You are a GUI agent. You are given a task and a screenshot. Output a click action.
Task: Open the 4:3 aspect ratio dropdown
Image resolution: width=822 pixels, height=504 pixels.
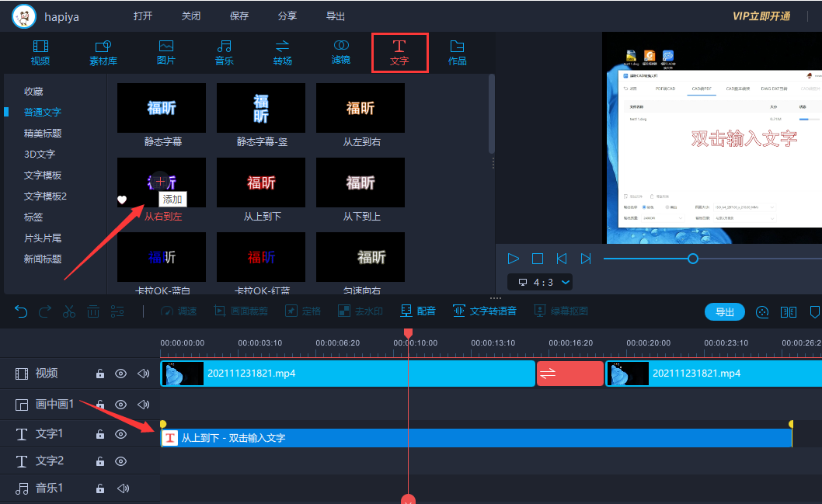[540, 282]
